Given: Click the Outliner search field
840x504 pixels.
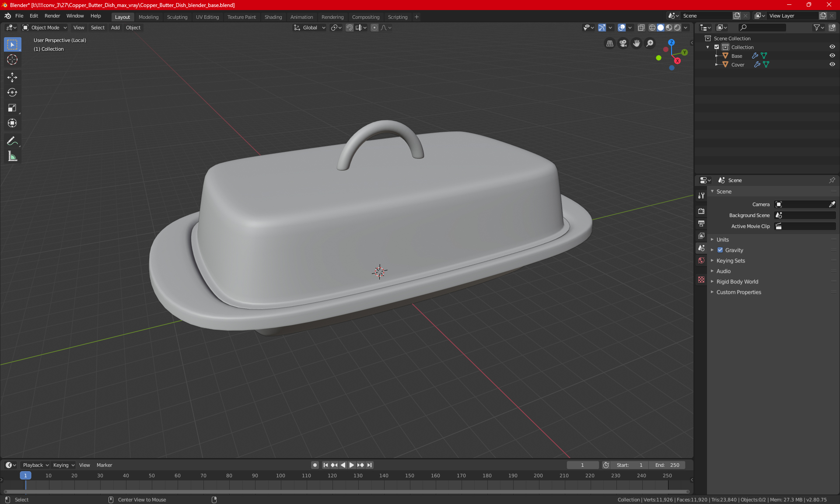Looking at the screenshot, I should (x=762, y=28).
